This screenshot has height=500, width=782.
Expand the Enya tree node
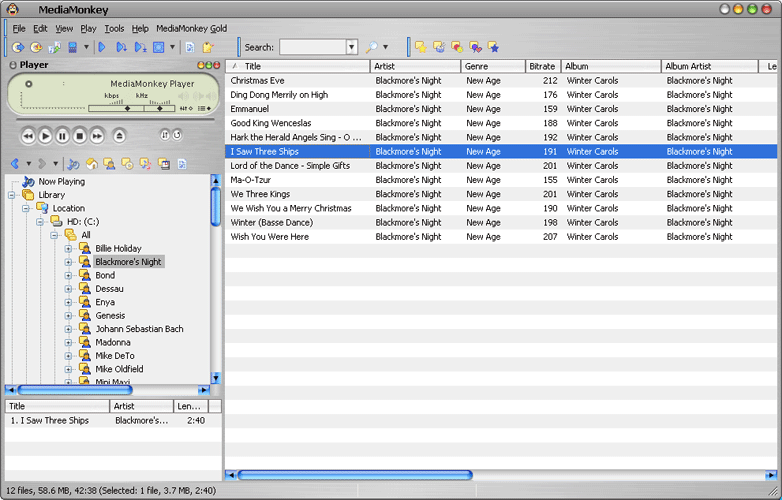68,303
